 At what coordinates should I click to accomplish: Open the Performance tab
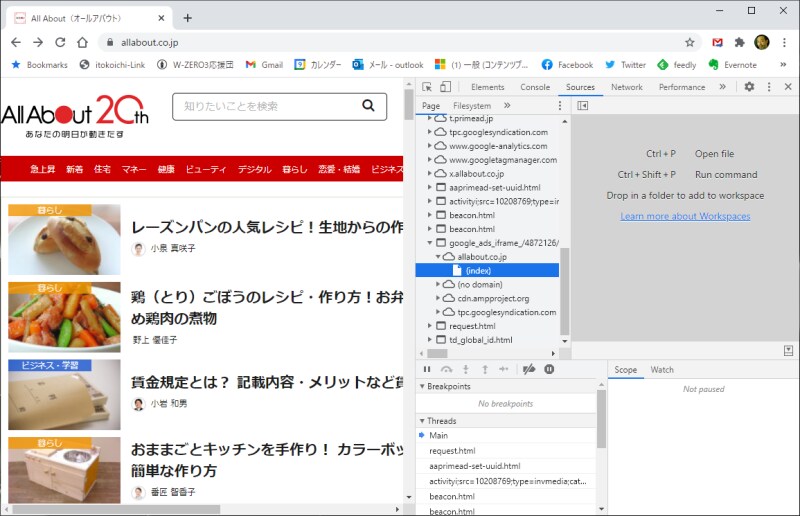click(682, 87)
